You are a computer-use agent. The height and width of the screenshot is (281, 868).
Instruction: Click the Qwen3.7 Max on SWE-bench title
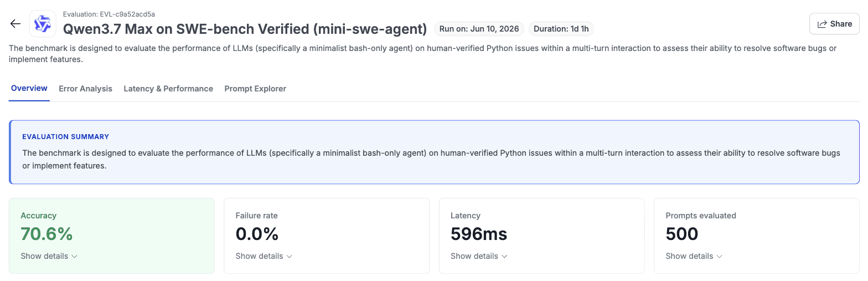(x=245, y=29)
